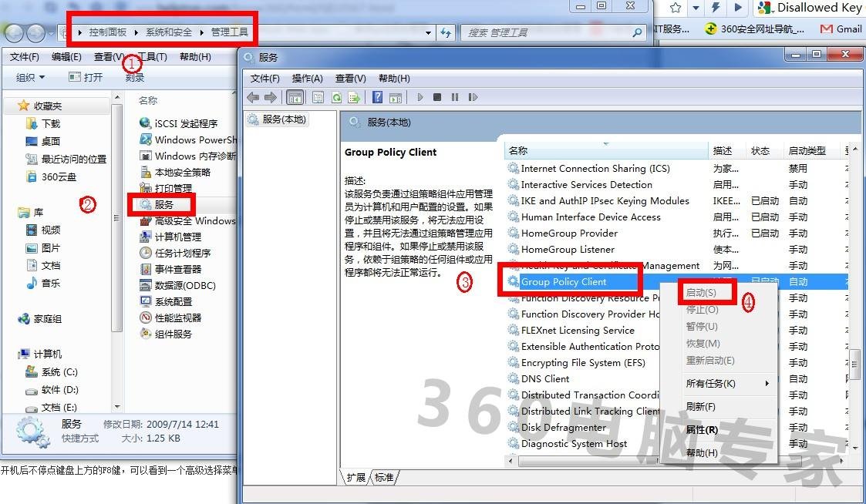Toggle the Show/Hide console tree icon
Image resolution: width=866 pixels, height=504 pixels.
pyautogui.click(x=295, y=97)
